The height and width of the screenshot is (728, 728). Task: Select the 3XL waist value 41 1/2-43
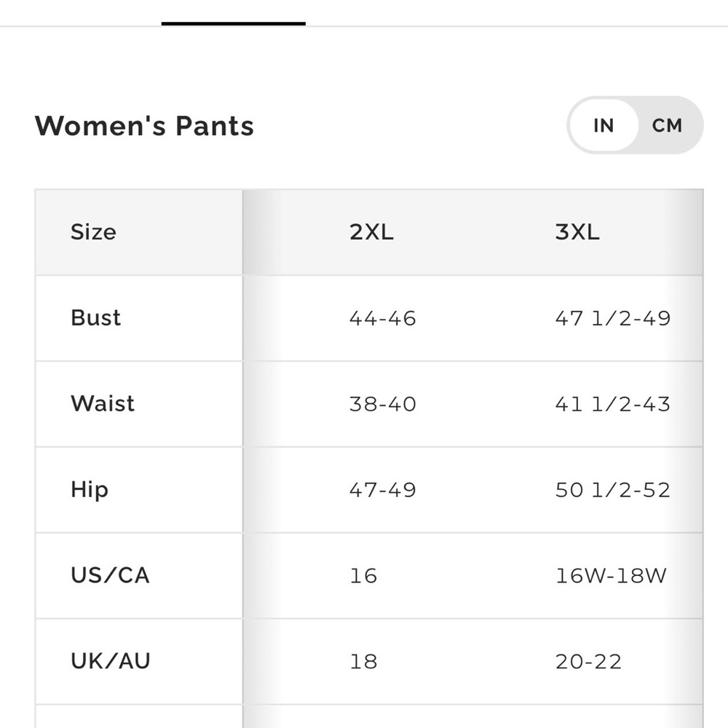tap(612, 404)
